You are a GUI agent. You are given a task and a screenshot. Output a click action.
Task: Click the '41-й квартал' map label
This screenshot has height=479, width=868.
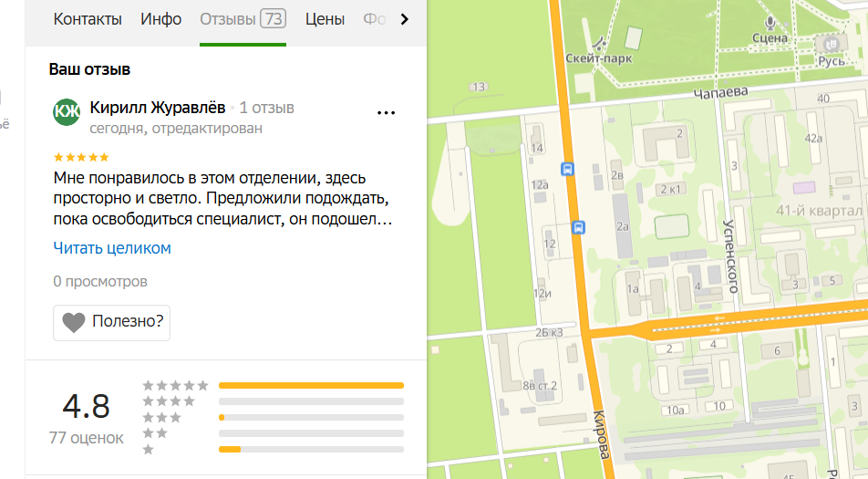coord(819,211)
